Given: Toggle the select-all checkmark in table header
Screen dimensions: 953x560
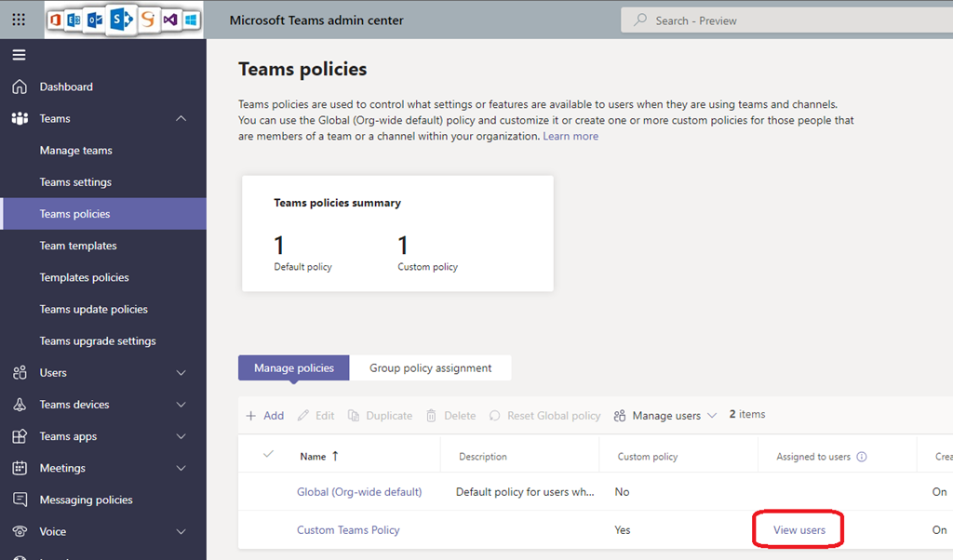Looking at the screenshot, I should pyautogui.click(x=269, y=455).
